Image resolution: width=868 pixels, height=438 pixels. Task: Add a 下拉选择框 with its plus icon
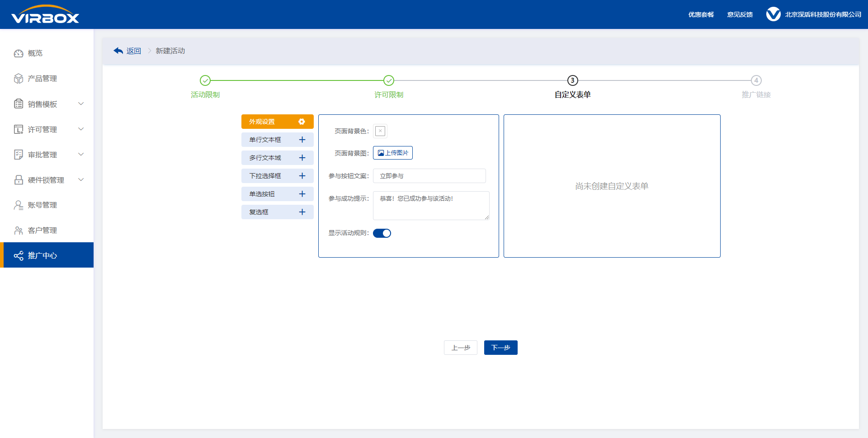click(302, 176)
